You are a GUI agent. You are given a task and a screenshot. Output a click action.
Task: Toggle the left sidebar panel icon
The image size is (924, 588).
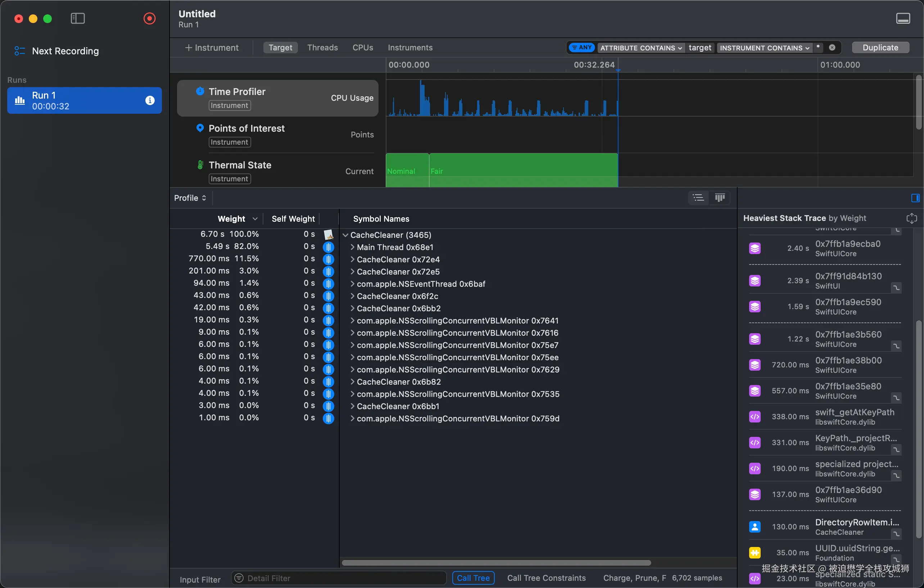(77, 18)
